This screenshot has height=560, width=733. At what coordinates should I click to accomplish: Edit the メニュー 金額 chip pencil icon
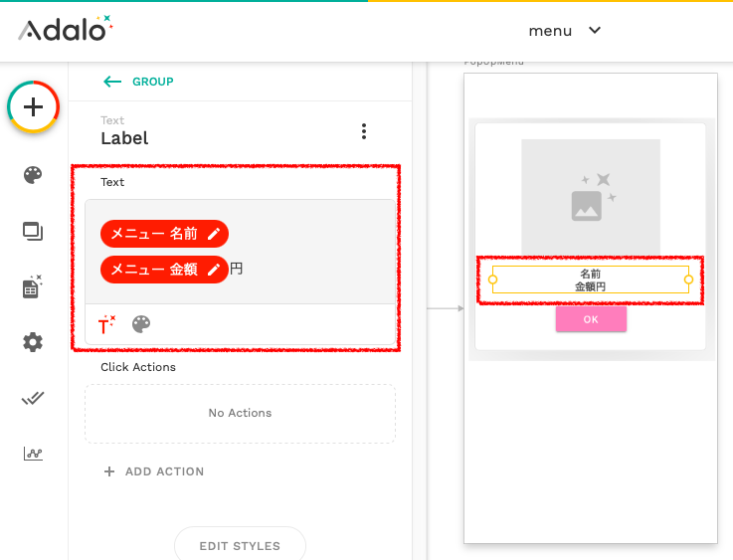[214, 270]
